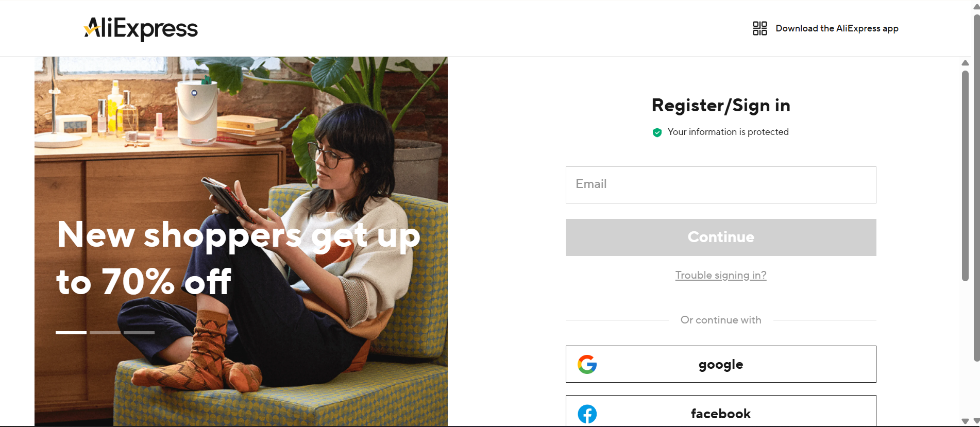
Task: Sign in with the google button label
Action: click(720, 365)
